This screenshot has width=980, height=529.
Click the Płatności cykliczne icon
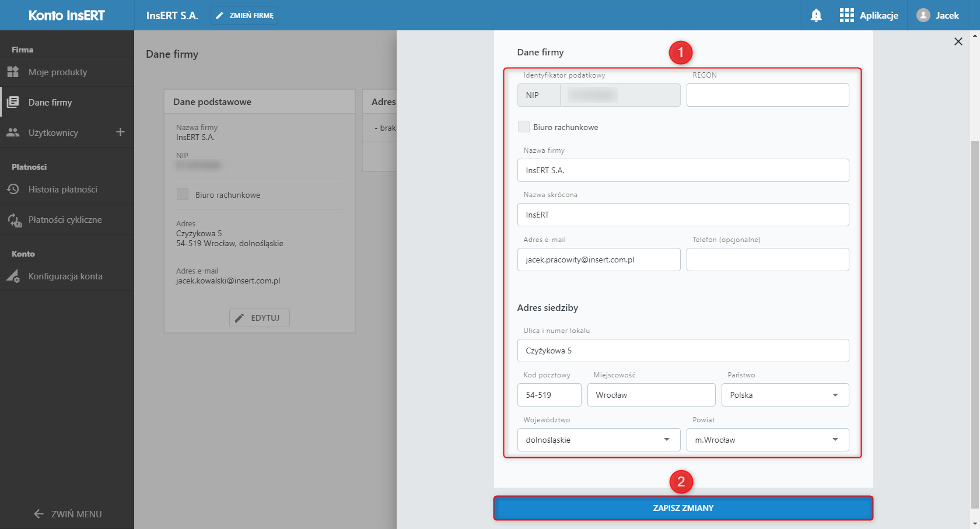click(x=14, y=220)
